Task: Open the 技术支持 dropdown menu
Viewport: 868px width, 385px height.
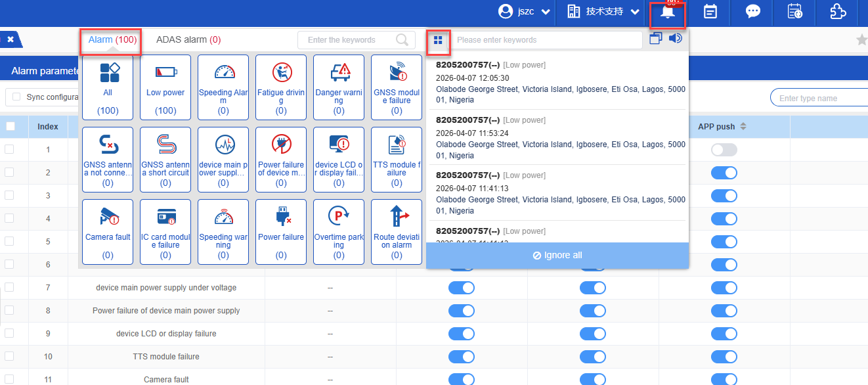Action: [603, 12]
